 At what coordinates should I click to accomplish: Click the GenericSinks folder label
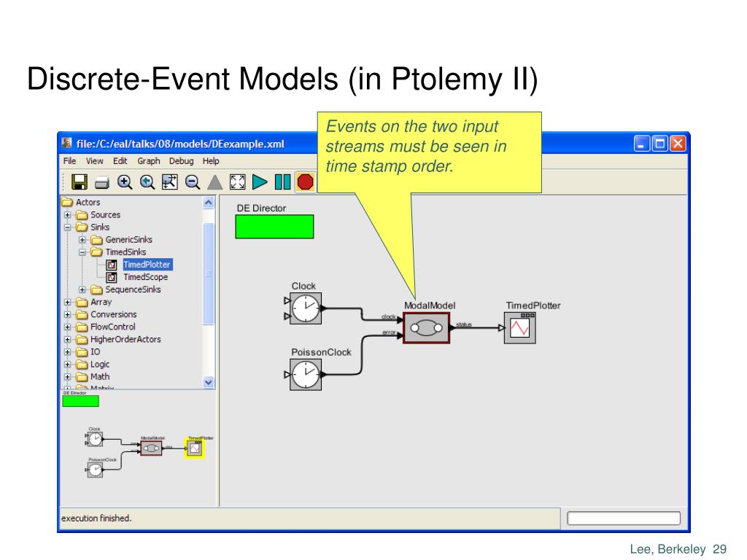tap(128, 239)
